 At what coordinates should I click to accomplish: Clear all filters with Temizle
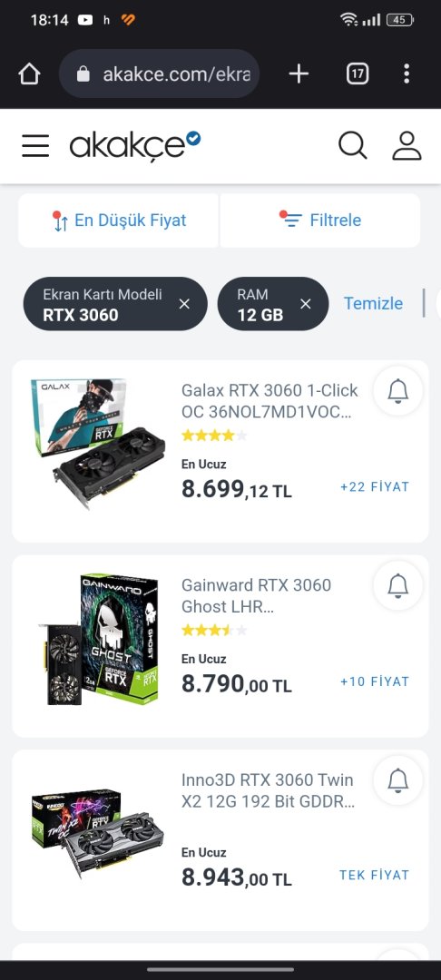point(373,304)
